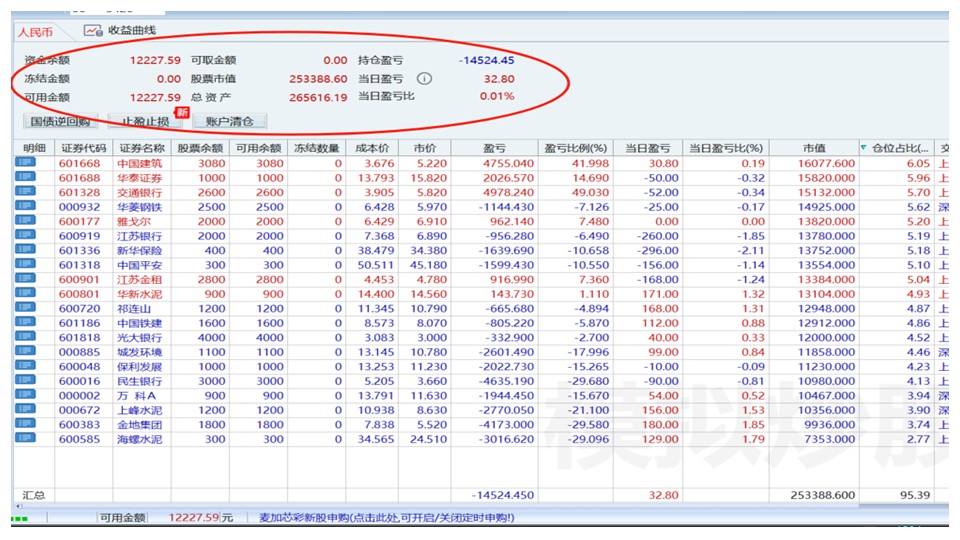The image size is (960, 540).
Task: Select stock code 000932
Action: tap(79, 207)
